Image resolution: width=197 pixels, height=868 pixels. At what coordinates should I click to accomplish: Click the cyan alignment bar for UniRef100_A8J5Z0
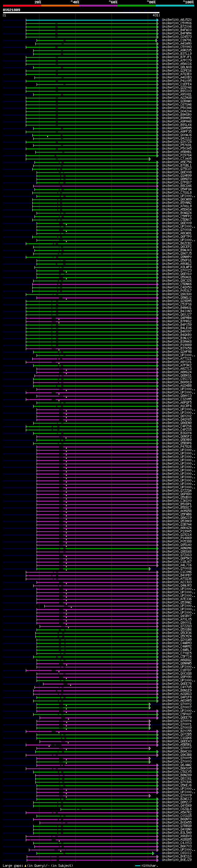[x=92, y=20]
